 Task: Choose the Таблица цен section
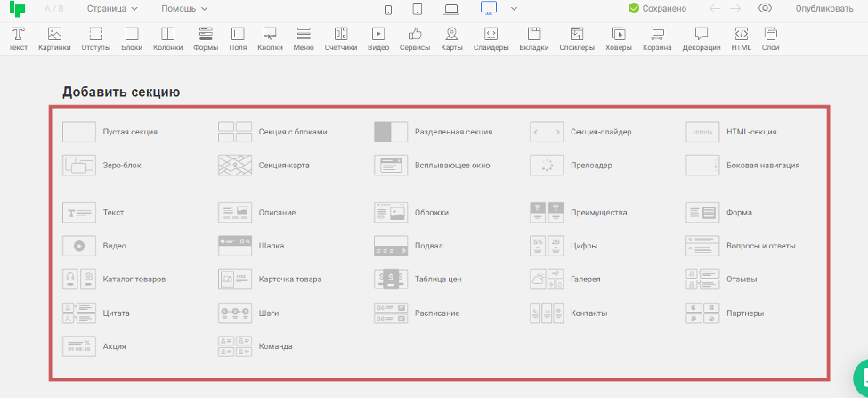pyautogui.click(x=418, y=279)
